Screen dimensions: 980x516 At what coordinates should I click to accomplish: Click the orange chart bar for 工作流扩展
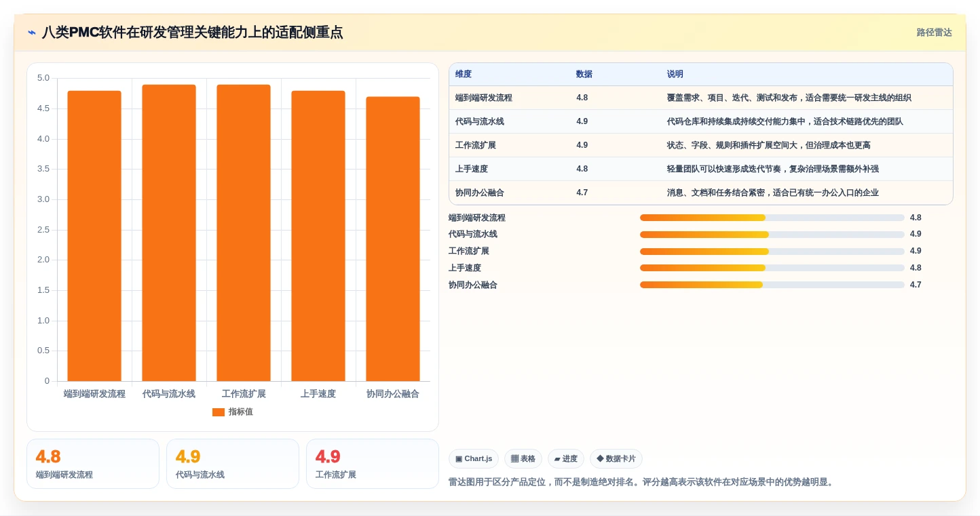(x=244, y=233)
